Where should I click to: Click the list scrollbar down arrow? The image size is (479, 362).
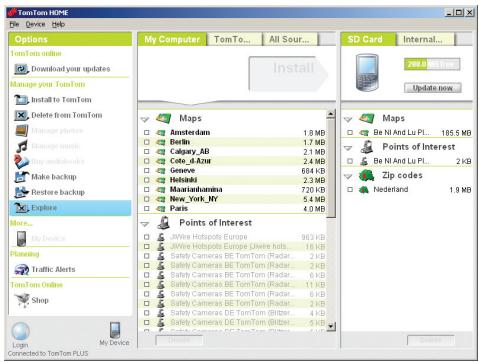click(331, 326)
